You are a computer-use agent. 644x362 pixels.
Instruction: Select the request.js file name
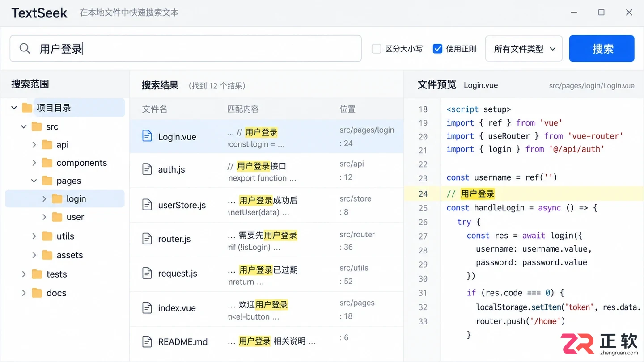point(178,274)
